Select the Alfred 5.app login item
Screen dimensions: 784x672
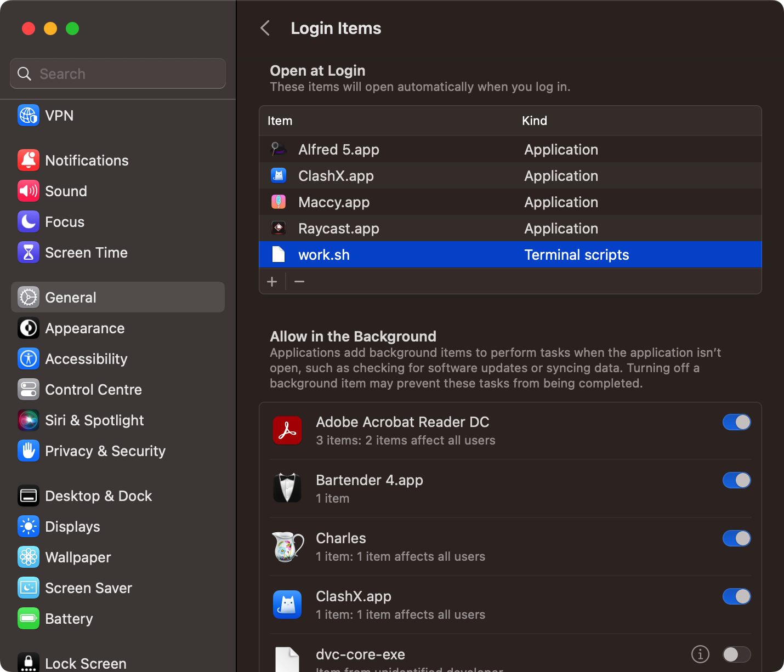510,149
